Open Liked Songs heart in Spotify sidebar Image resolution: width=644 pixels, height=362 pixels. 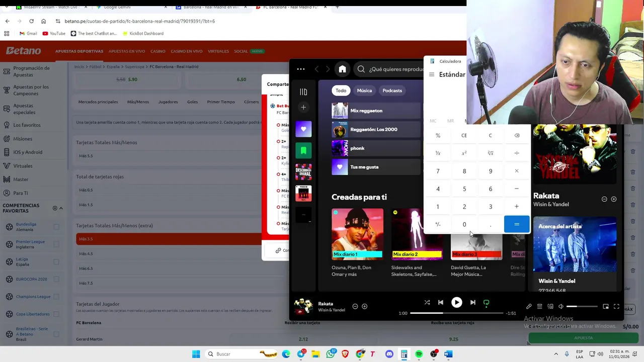(x=303, y=129)
